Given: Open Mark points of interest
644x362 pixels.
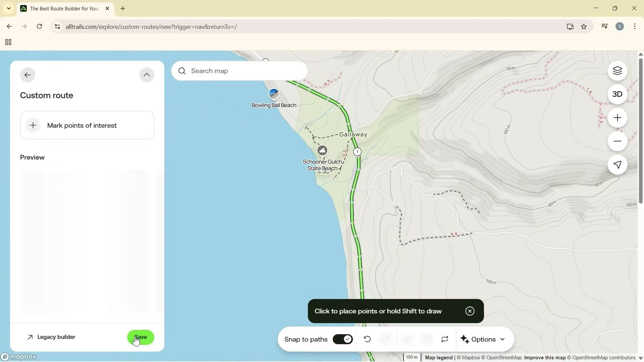Looking at the screenshot, I should click(87, 125).
